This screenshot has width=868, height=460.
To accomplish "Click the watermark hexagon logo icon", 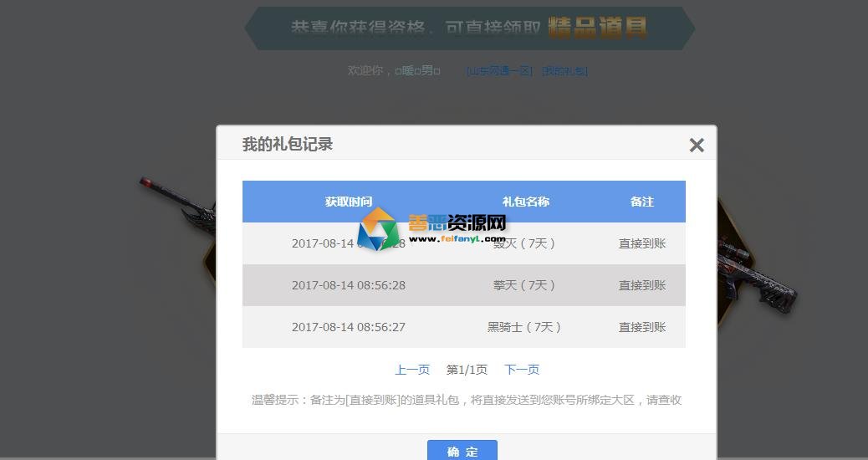I will coord(379,228).
